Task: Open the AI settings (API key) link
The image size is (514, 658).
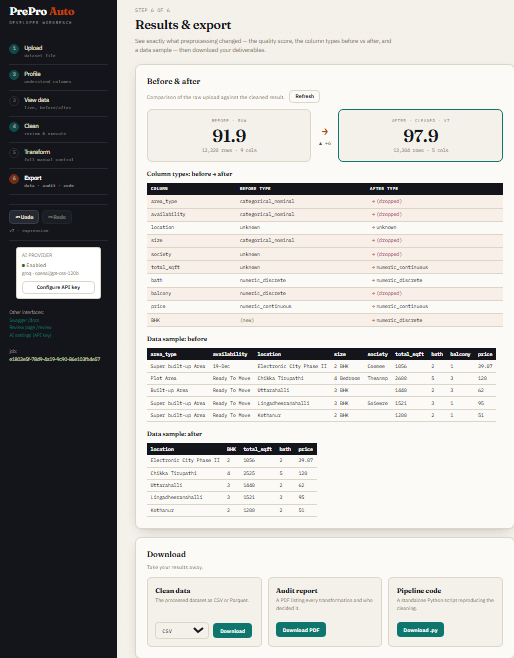Action: (x=30, y=335)
